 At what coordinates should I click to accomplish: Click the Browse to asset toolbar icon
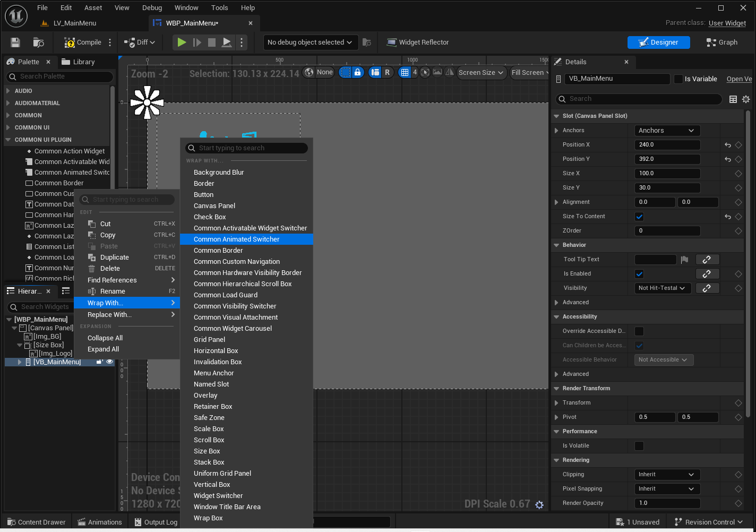[x=38, y=42]
